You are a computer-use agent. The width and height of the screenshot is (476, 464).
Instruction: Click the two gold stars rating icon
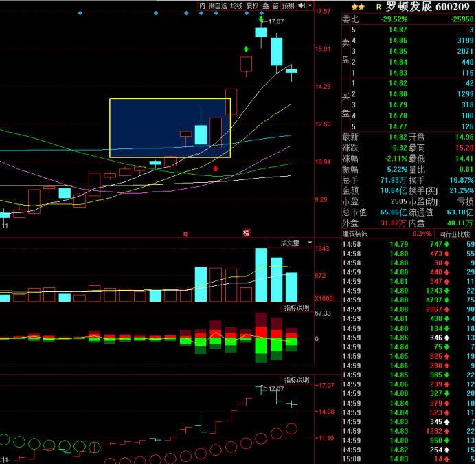click(358, 6)
